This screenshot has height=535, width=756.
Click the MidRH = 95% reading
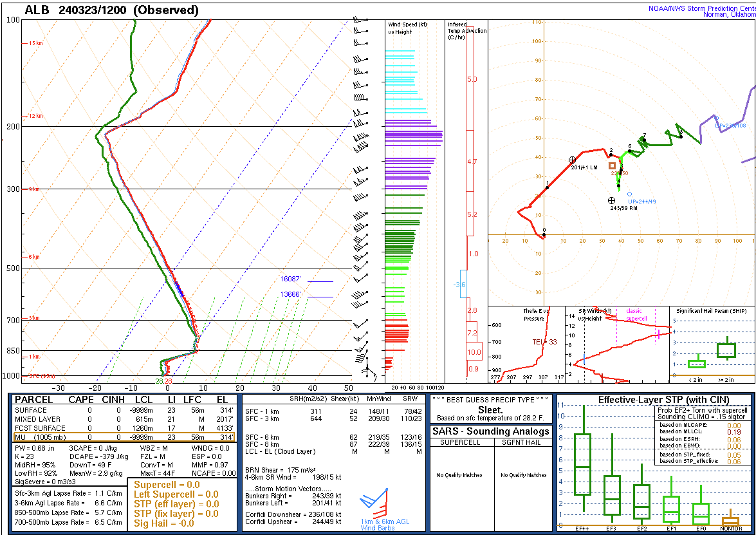35,465
